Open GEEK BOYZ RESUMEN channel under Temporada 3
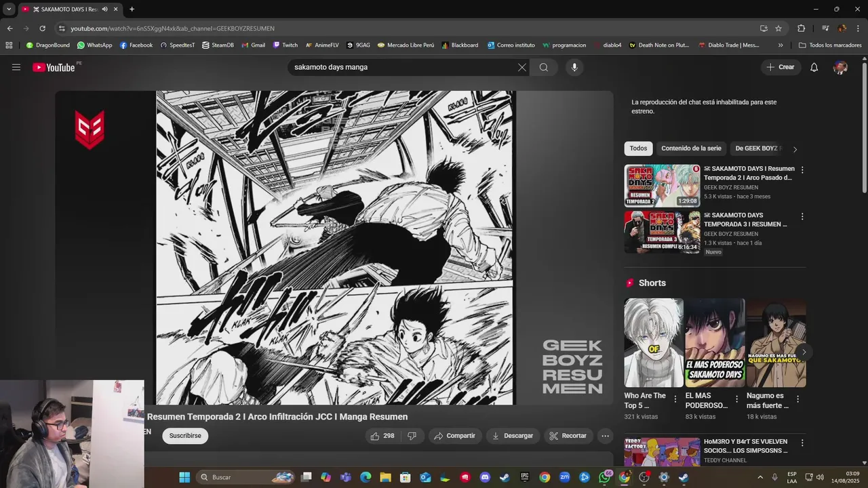 (x=731, y=234)
